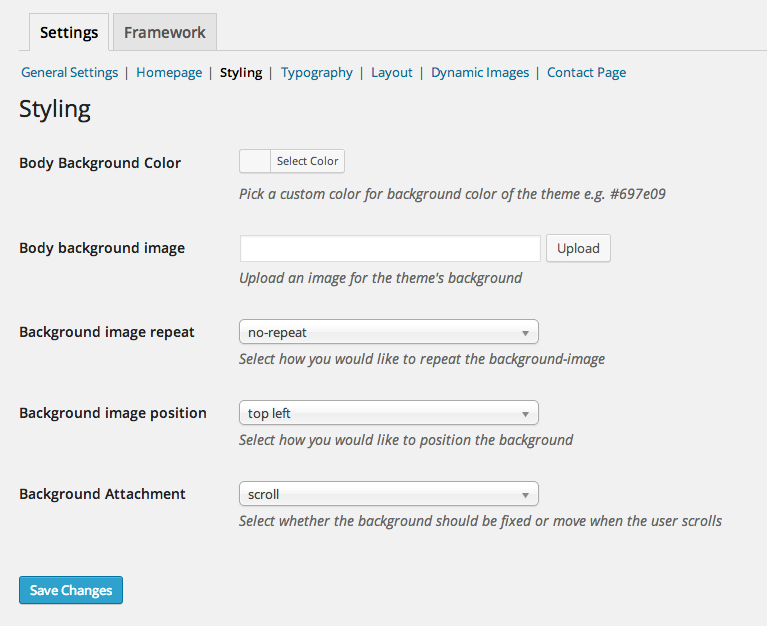Expand the Background image position dropdown

point(389,413)
